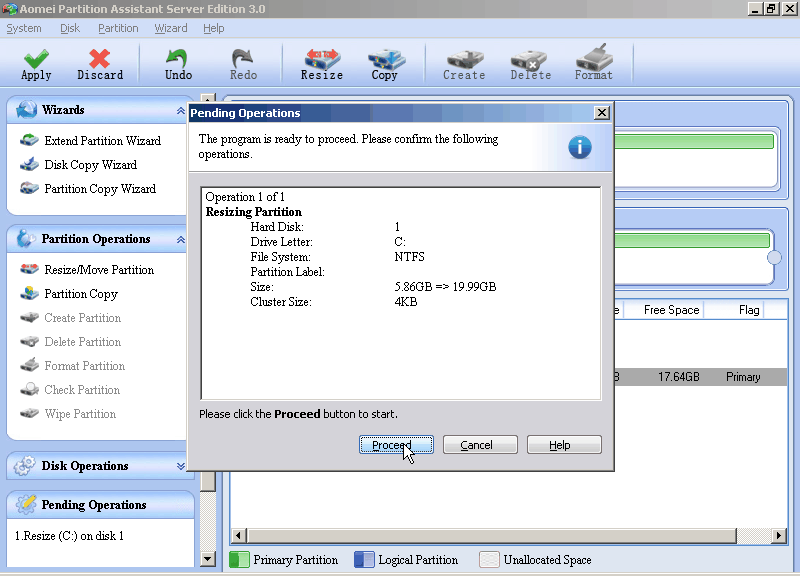Image resolution: width=800 pixels, height=576 pixels.
Task: Collapse the Wizards panel chevron
Action: tap(180, 111)
